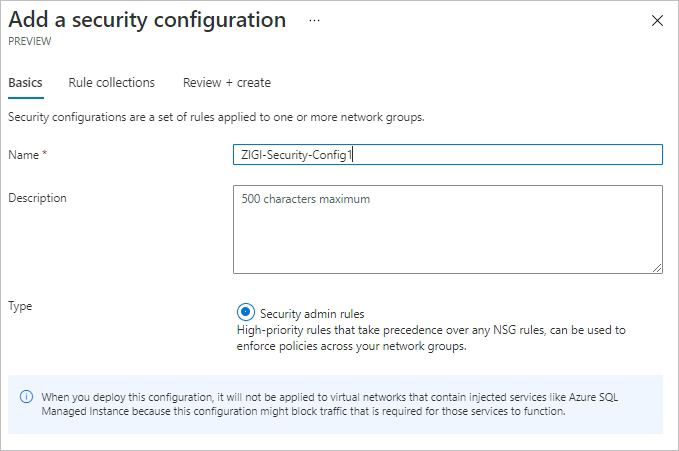Viewport: 679px width, 451px height.
Task: Click the Type field label
Action: [x=20, y=306]
